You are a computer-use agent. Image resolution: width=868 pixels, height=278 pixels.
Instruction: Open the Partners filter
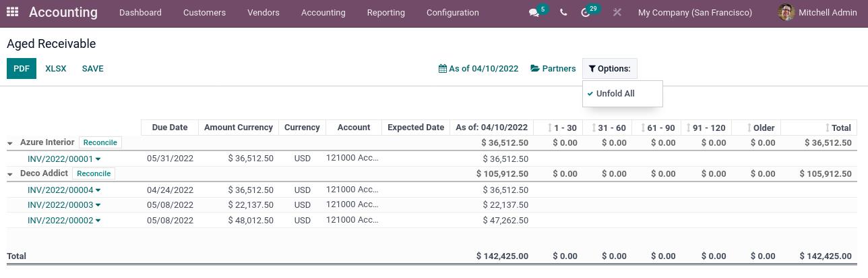pyautogui.click(x=553, y=69)
